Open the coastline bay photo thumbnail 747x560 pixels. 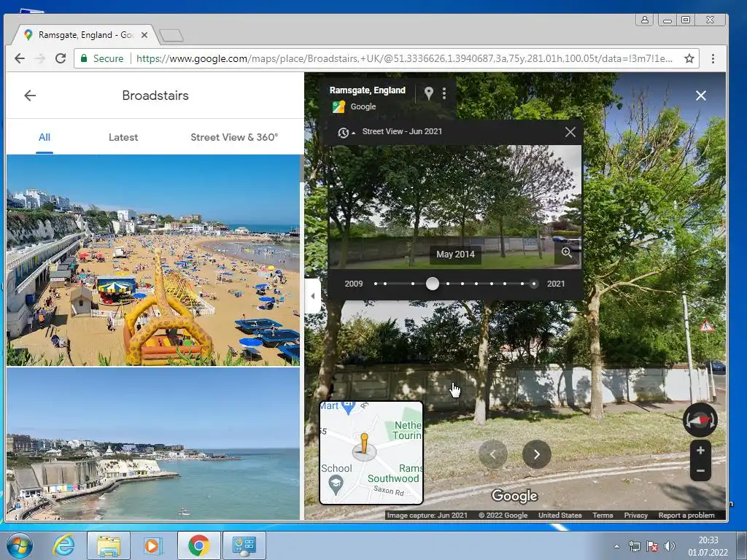pyautogui.click(x=153, y=444)
